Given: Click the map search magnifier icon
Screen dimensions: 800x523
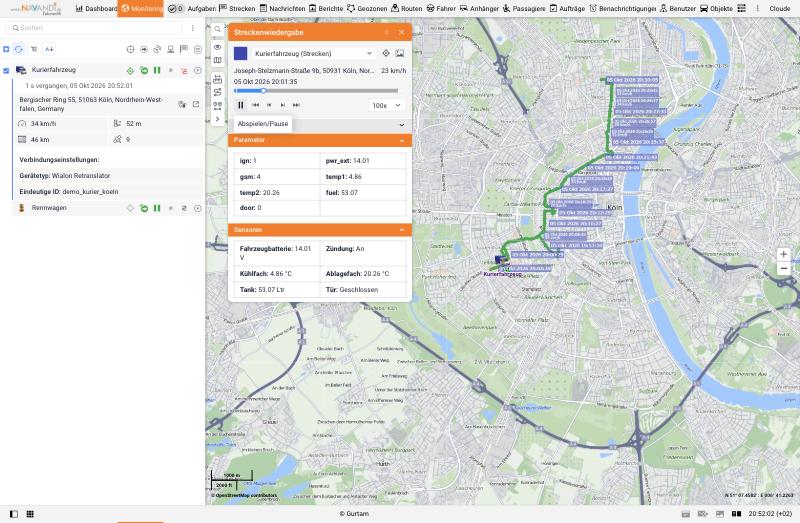Looking at the screenshot, I should coord(217,30).
